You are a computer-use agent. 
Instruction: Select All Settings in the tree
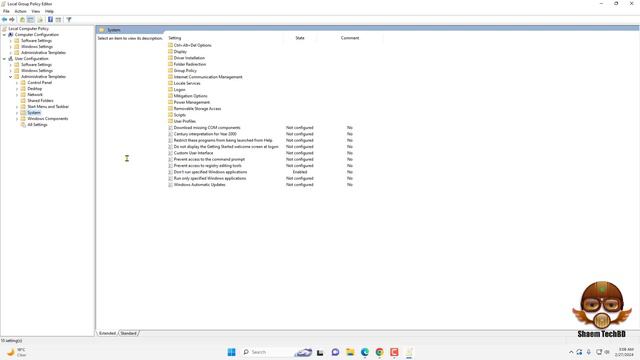pos(37,124)
